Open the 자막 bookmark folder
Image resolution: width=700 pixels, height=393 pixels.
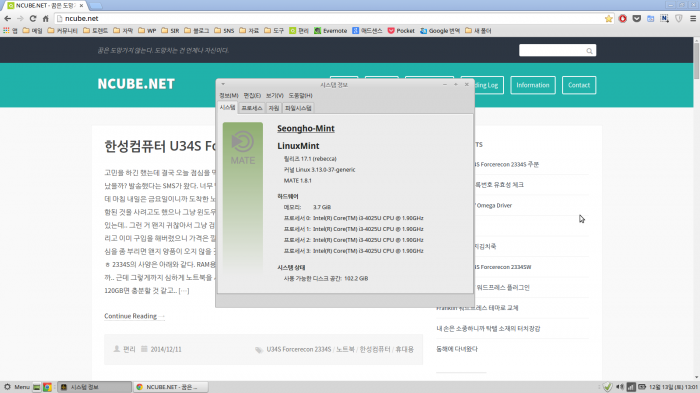coord(123,31)
